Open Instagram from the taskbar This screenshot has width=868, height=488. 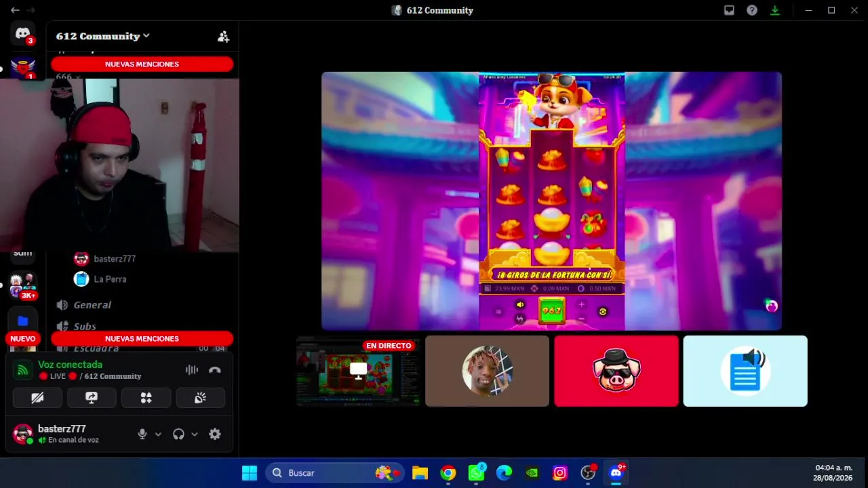point(560,473)
